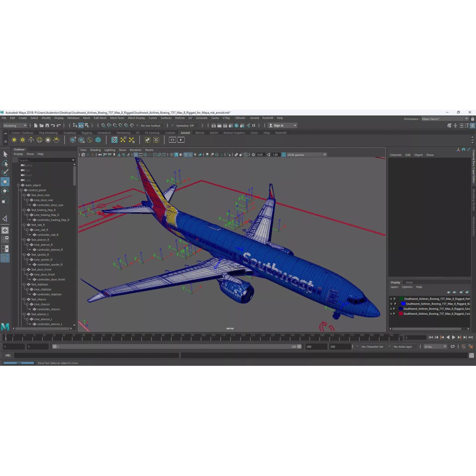Open Maya home logo icon bottom-left
Screen dimensions: 476x476
click(5, 327)
